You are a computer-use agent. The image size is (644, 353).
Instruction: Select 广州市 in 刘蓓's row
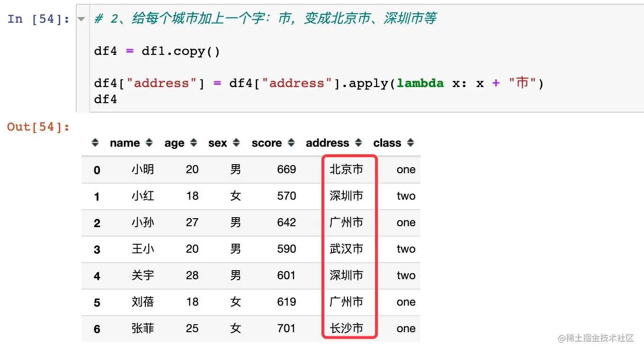346,302
